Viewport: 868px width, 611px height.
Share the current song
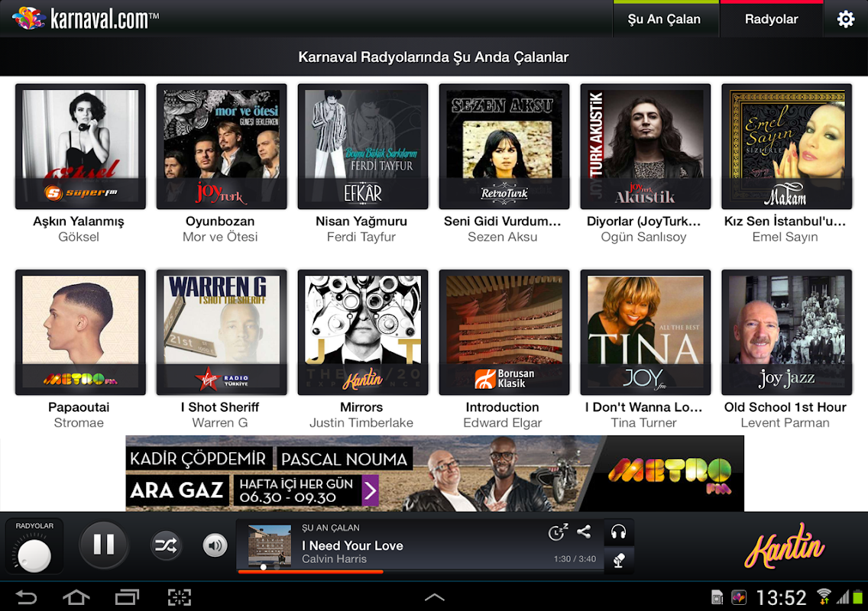tap(584, 532)
